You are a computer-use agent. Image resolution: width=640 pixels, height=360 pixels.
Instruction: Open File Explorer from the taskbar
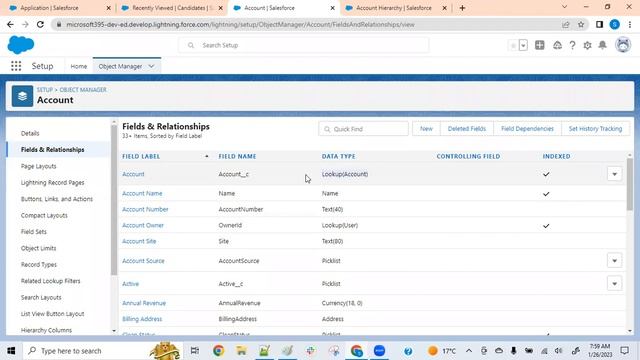[x=241, y=351]
